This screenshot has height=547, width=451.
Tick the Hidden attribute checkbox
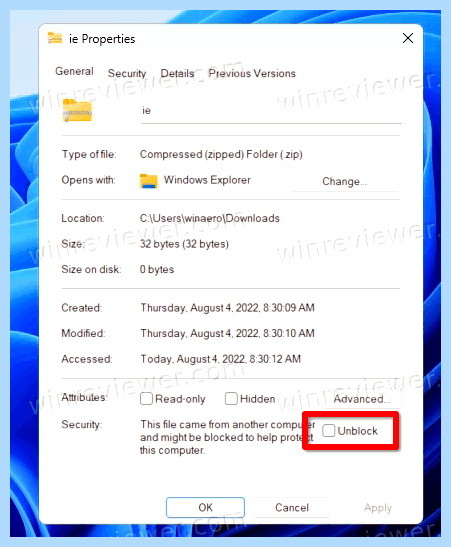pos(231,398)
